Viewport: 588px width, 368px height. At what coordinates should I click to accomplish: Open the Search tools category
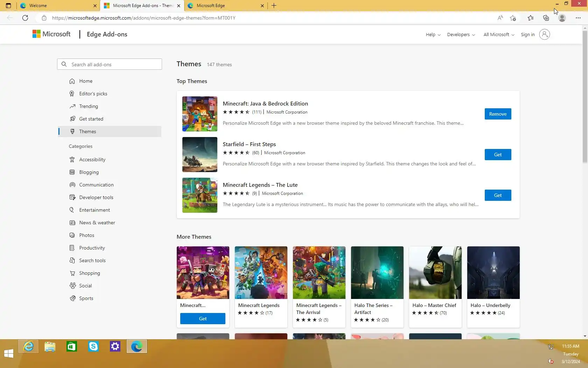pos(110,260)
